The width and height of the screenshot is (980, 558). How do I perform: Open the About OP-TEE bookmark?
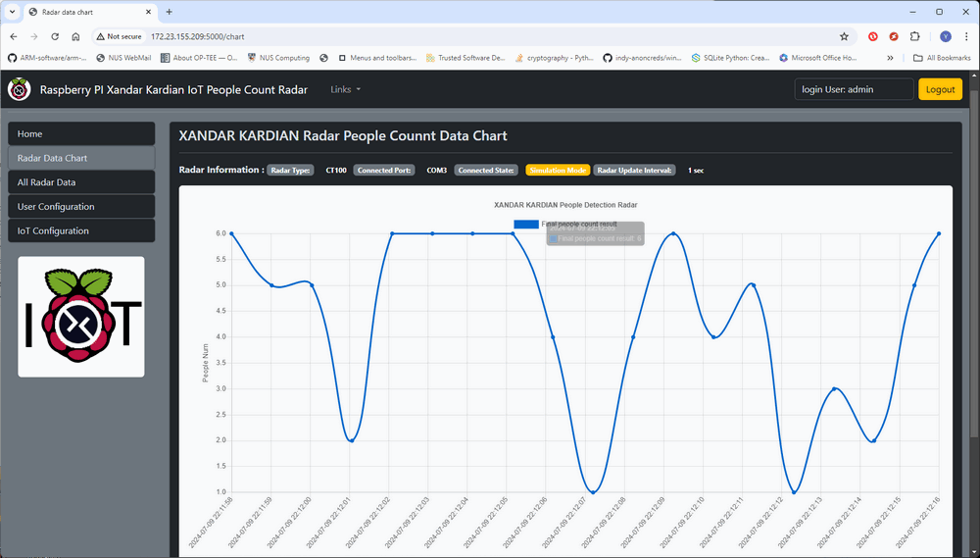[x=199, y=58]
